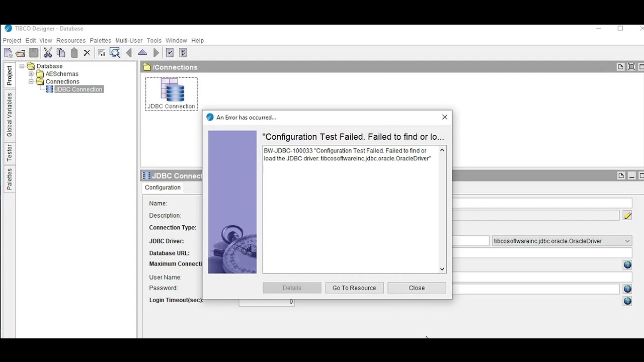Click the left arrow Back icon
This screenshot has height=362, width=644.
(x=129, y=53)
